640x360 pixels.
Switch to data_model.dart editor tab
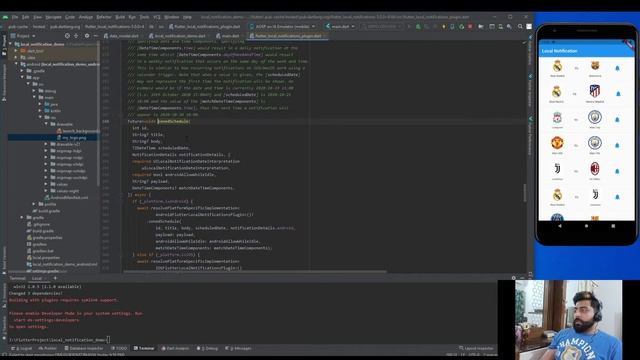tap(121, 36)
